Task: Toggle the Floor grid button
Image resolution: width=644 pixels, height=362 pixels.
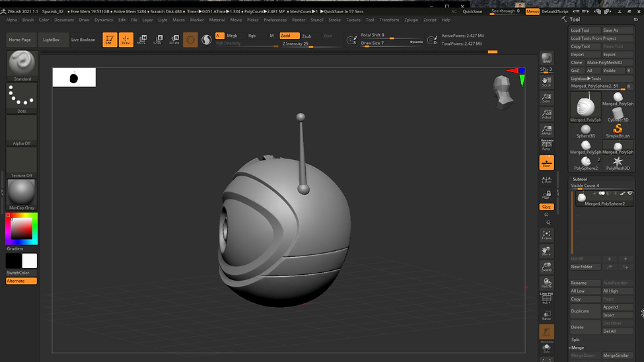Action: pyautogui.click(x=546, y=163)
